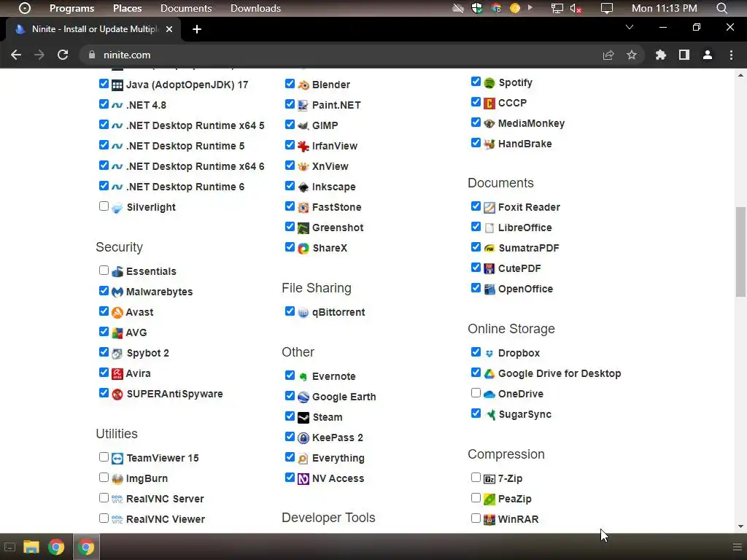Click the TeamViewer 15 icon

tap(117, 459)
